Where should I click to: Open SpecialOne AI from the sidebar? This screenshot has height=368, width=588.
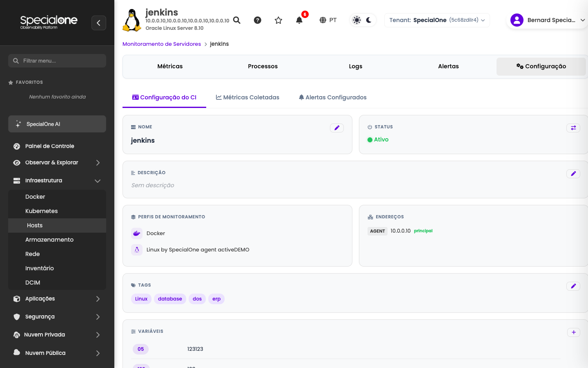click(57, 124)
